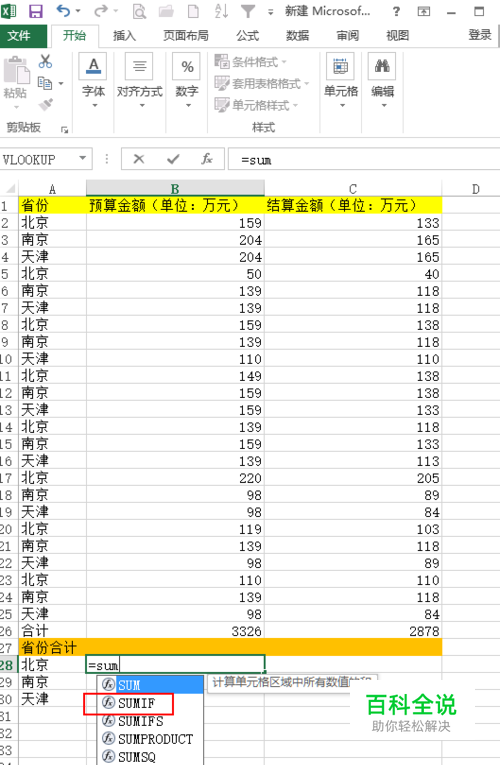Click the Excel application logo icon
The width and height of the screenshot is (500, 765).
[x=8, y=11]
